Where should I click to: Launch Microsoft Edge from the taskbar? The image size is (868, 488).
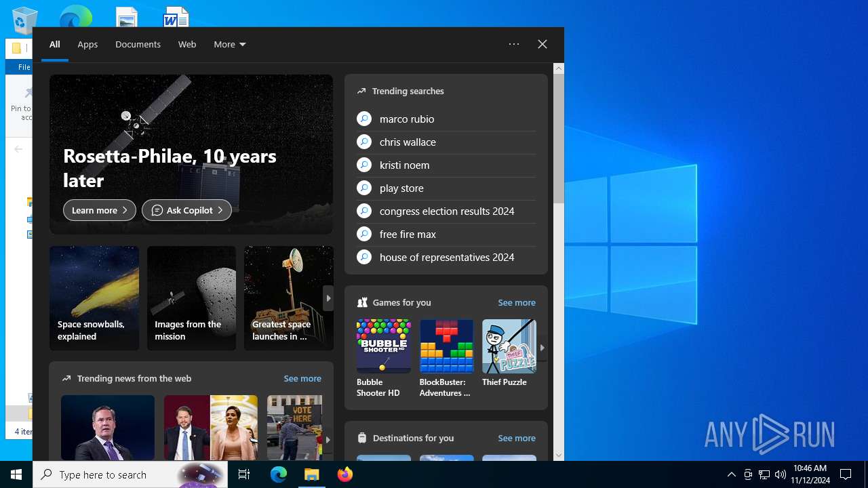tap(279, 474)
